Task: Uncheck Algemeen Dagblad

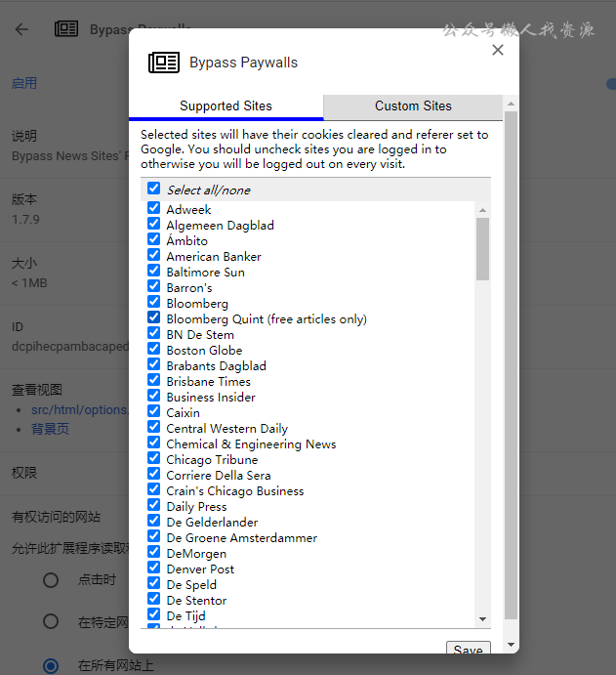Action: (x=153, y=224)
